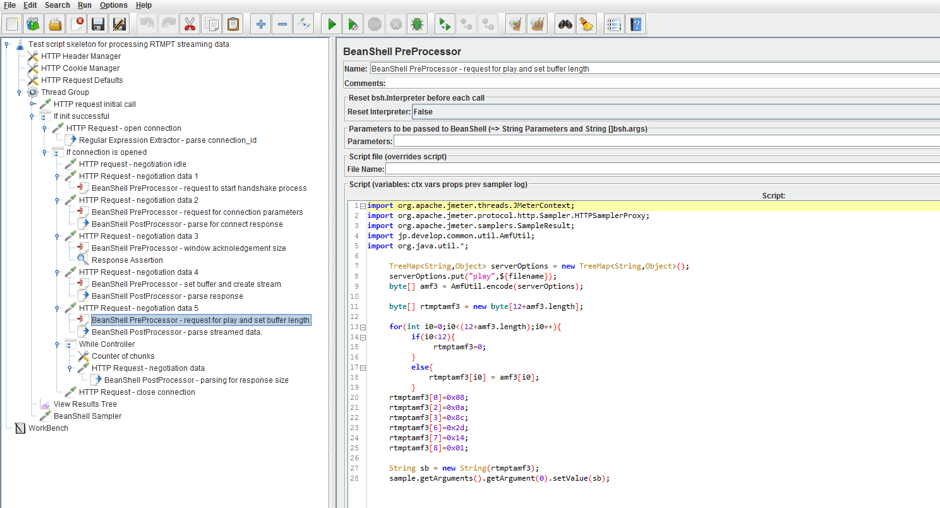Collapse HTTP Request - open connection handle
The width and height of the screenshot is (940, 508).
point(44,128)
